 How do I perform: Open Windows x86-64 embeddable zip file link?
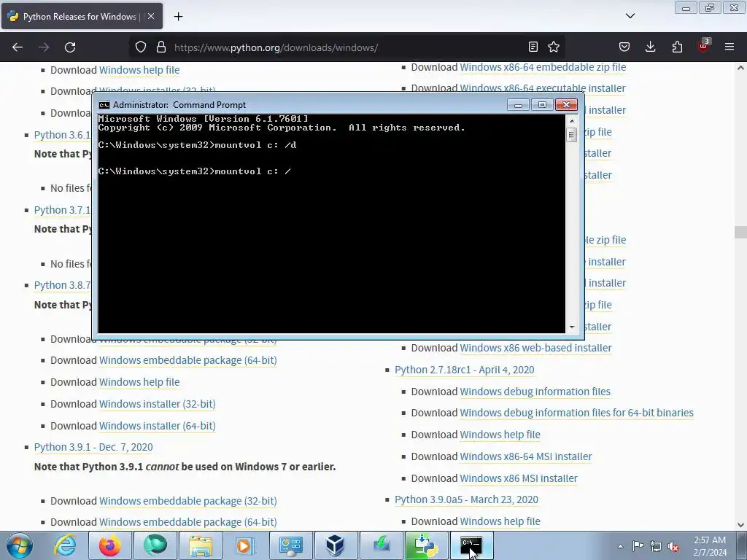[543, 67]
